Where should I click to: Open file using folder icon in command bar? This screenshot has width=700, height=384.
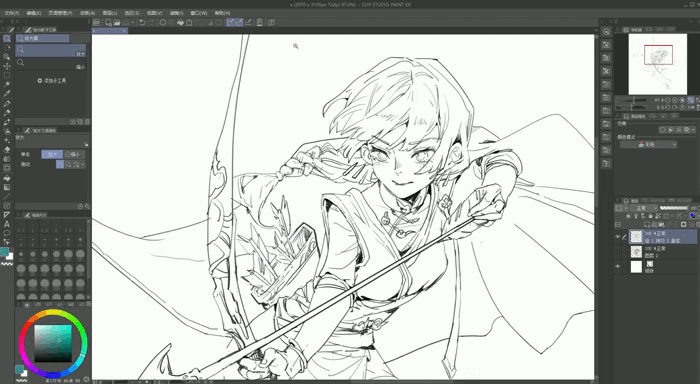pyautogui.click(x=117, y=22)
